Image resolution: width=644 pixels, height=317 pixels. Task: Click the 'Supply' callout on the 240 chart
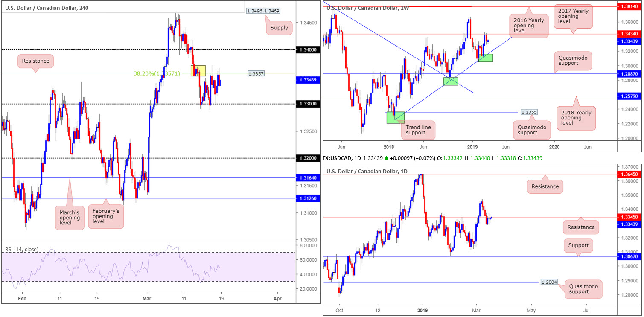click(x=280, y=28)
